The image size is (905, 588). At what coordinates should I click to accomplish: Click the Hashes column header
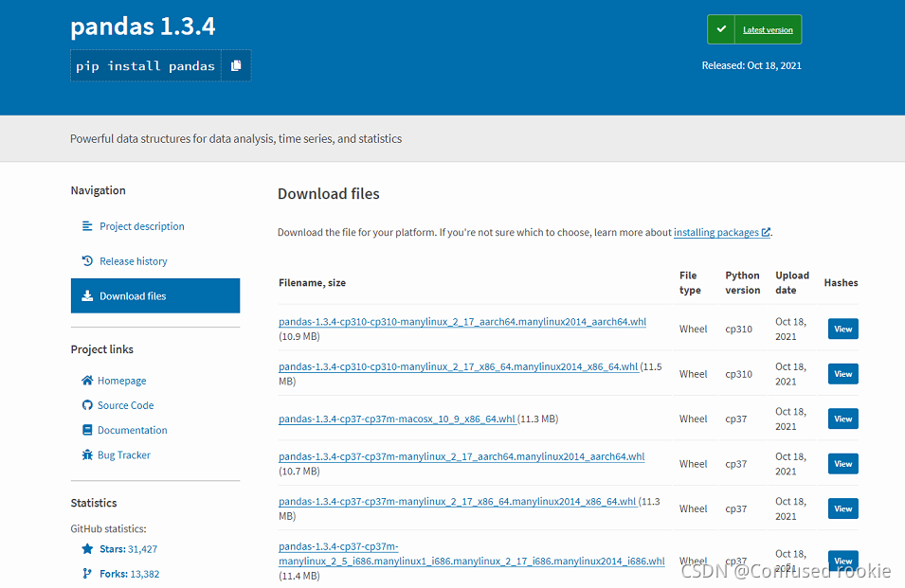point(841,283)
